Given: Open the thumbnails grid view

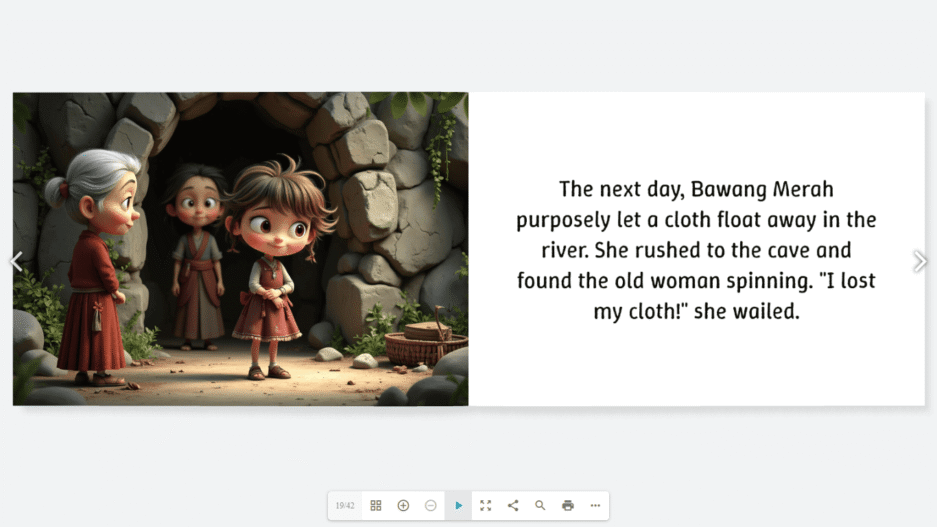Looking at the screenshot, I should click(x=376, y=505).
